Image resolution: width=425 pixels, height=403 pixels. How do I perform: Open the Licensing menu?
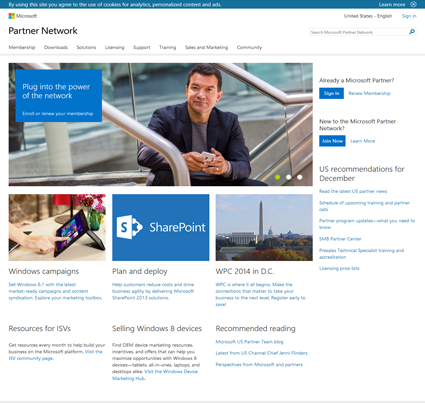114,47
